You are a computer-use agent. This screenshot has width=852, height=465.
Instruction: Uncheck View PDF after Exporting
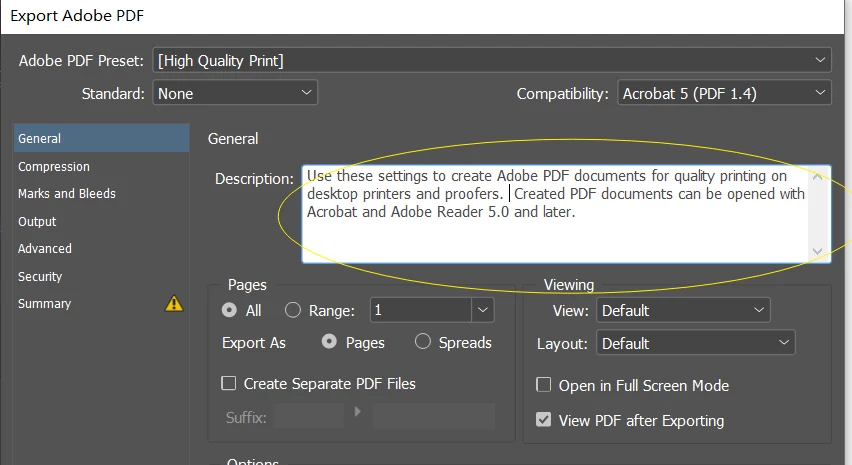tap(543, 419)
